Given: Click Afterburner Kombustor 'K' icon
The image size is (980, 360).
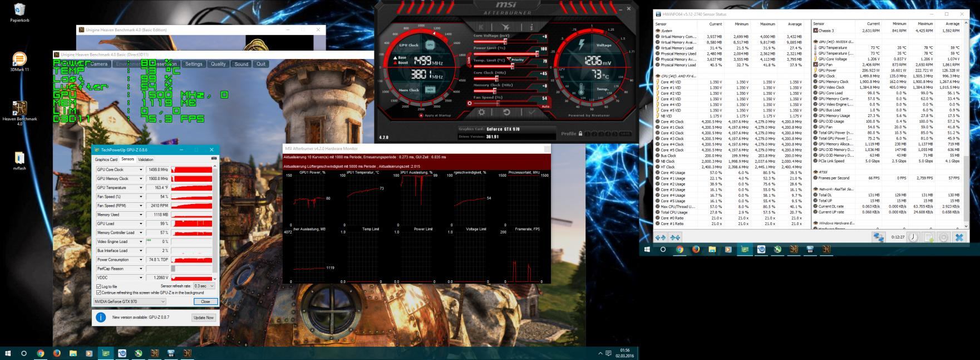Looking at the screenshot, I should point(481,27).
